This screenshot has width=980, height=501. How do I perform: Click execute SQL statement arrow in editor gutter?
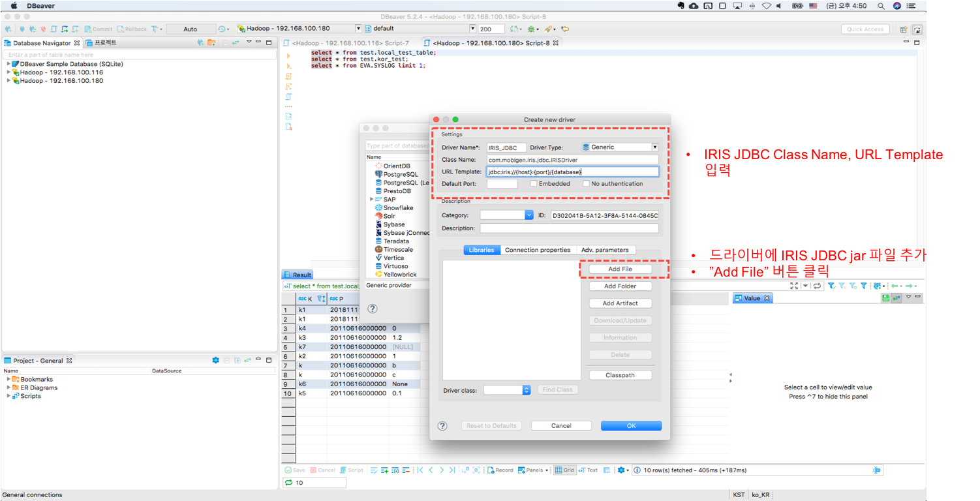click(x=288, y=57)
